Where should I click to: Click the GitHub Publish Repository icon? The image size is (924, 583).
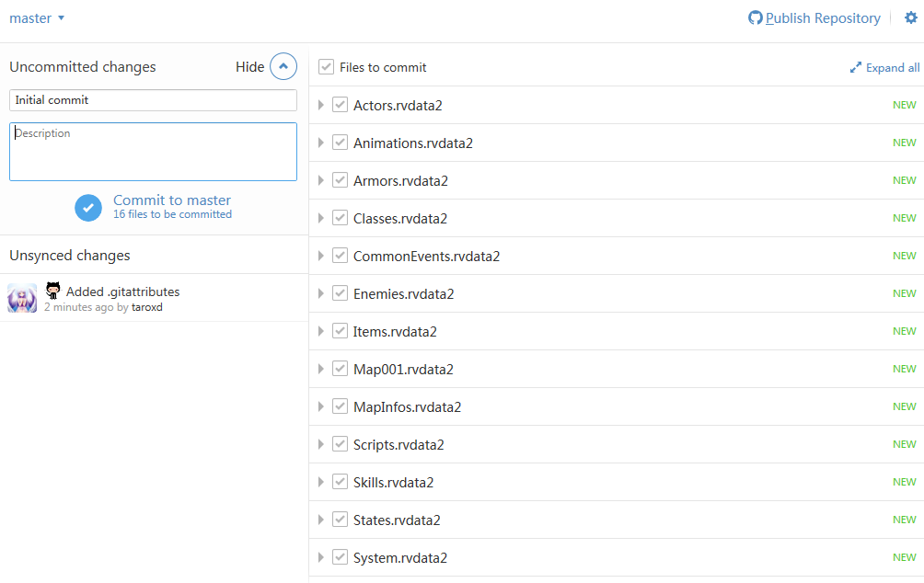755,17
